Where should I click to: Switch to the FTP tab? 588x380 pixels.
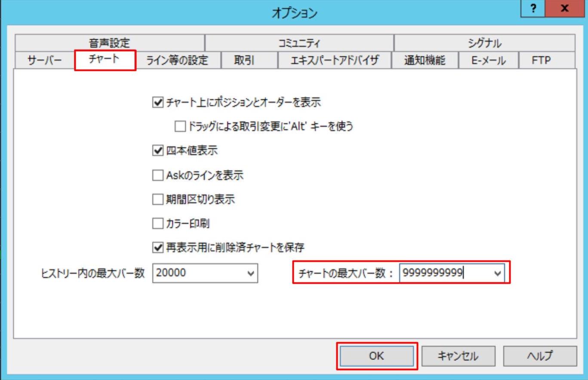(541, 61)
